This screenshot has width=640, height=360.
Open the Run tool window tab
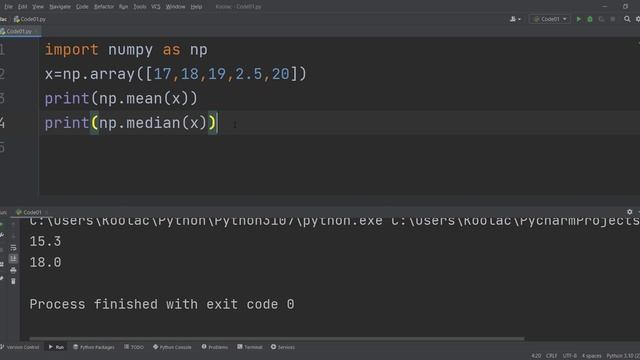click(56, 347)
